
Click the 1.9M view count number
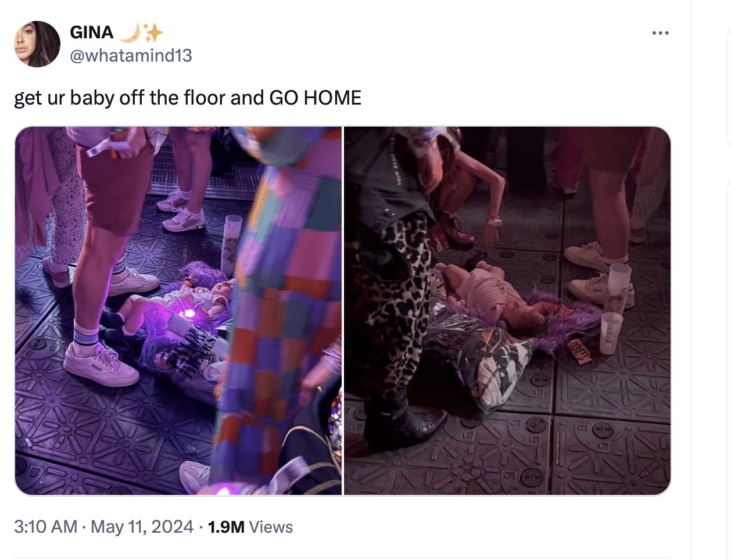[x=226, y=527]
